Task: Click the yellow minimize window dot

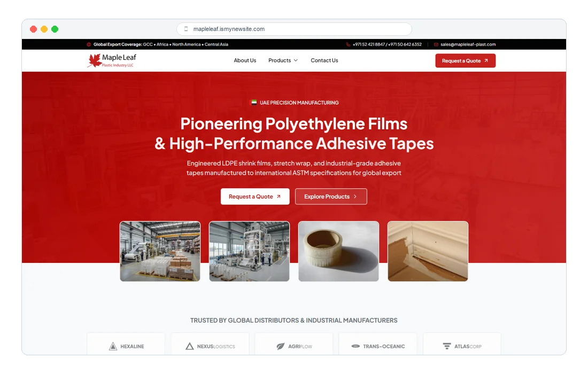Action: (44, 29)
